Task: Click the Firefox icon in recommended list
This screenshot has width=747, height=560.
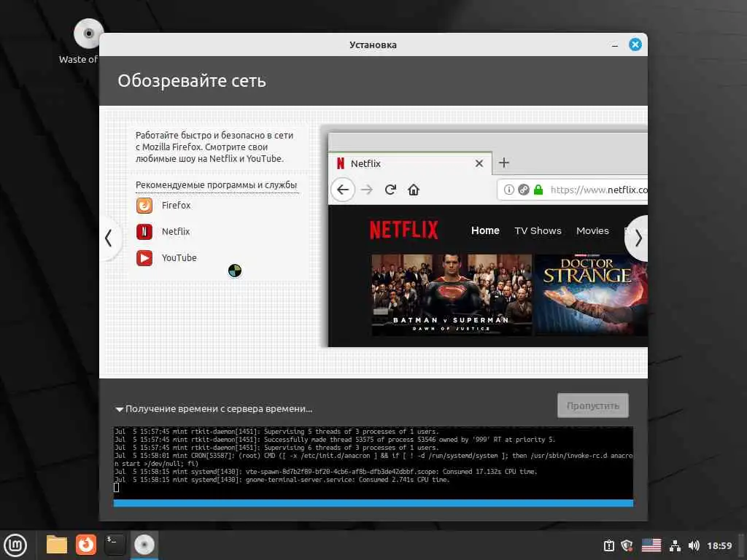Action: coord(144,205)
